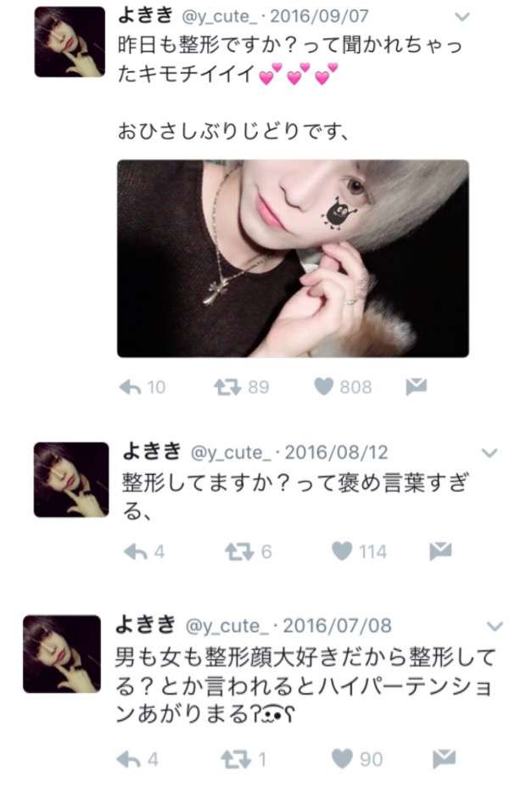Retweet the tweet with 89 retweets

pos(227,386)
